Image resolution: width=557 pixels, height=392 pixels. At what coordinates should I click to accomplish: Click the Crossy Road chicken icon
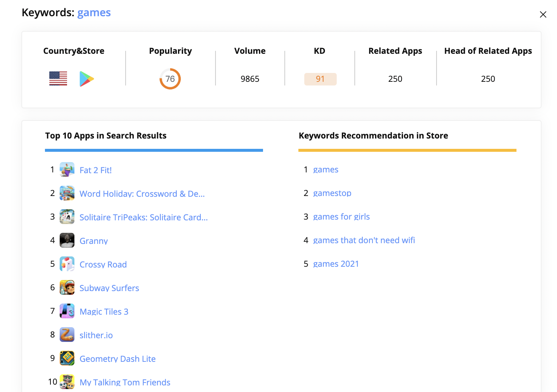coord(67,264)
